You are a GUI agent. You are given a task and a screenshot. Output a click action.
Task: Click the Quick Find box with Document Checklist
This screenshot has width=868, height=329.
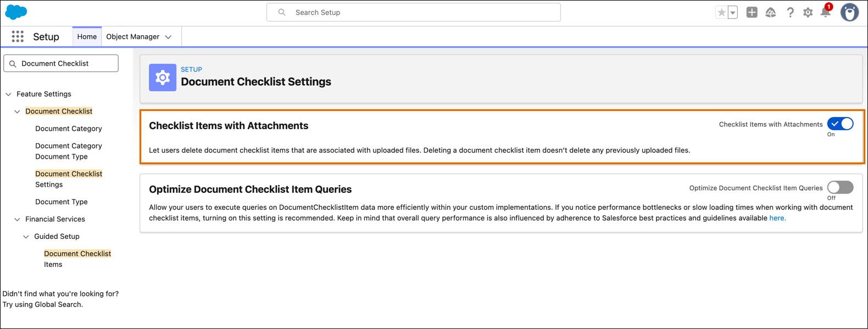click(61, 63)
